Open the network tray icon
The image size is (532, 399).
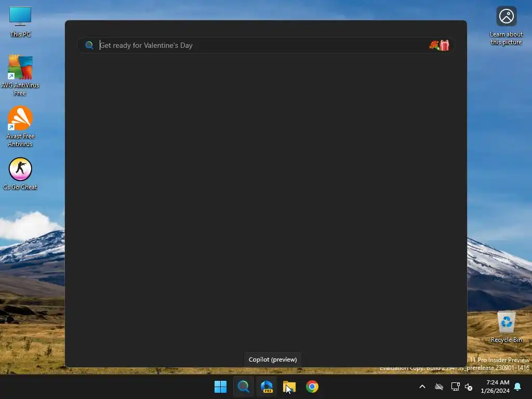pos(455,387)
